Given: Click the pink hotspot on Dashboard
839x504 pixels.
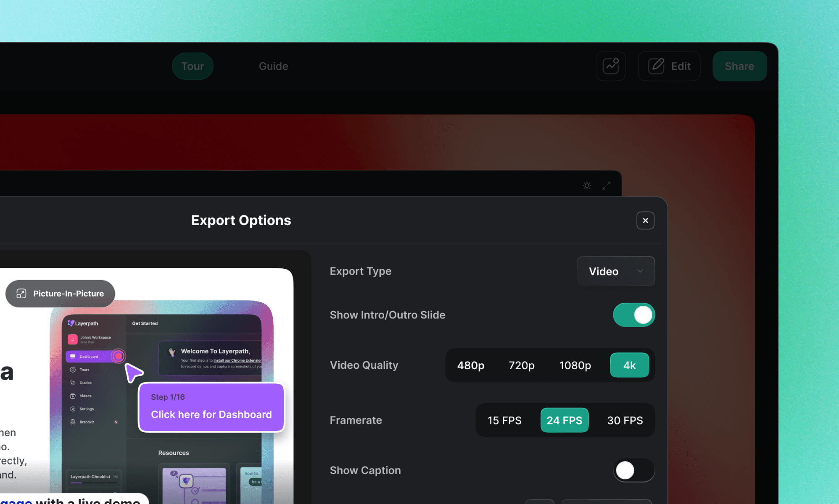Looking at the screenshot, I should 119,356.
